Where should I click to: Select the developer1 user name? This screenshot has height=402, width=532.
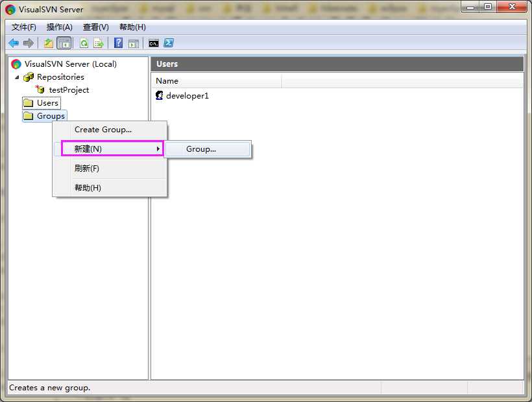[187, 95]
